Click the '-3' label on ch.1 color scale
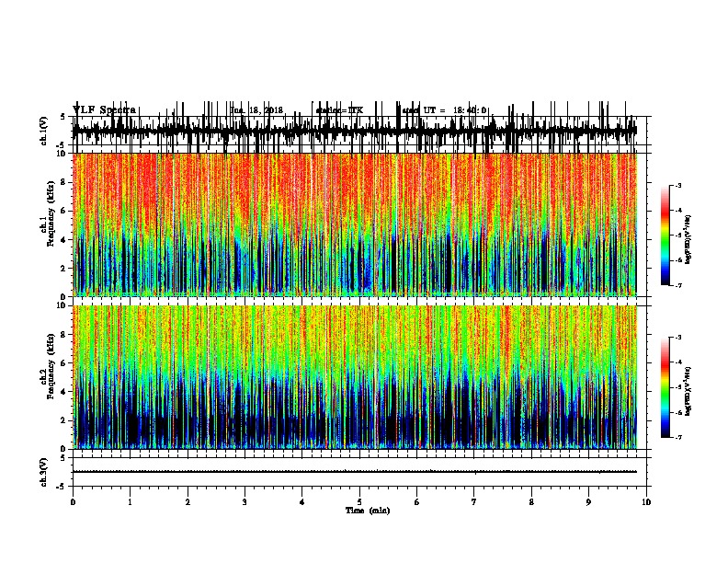This screenshot has width=728, height=563. coord(677,185)
